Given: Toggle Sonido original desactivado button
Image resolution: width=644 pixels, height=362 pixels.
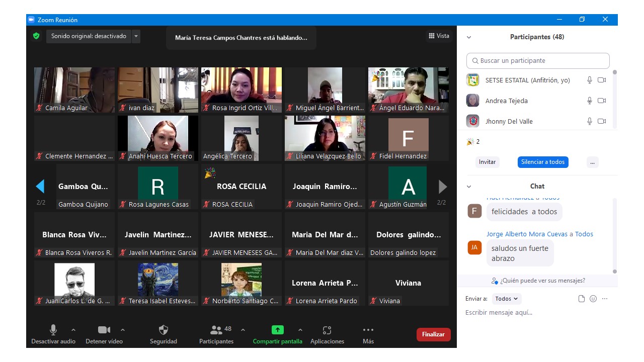Looking at the screenshot, I should click(x=89, y=36).
